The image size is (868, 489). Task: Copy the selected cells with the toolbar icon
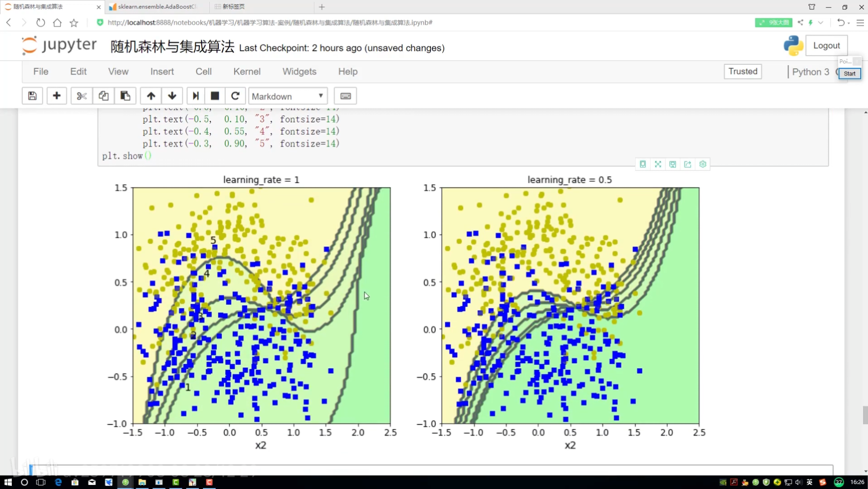[x=103, y=96]
